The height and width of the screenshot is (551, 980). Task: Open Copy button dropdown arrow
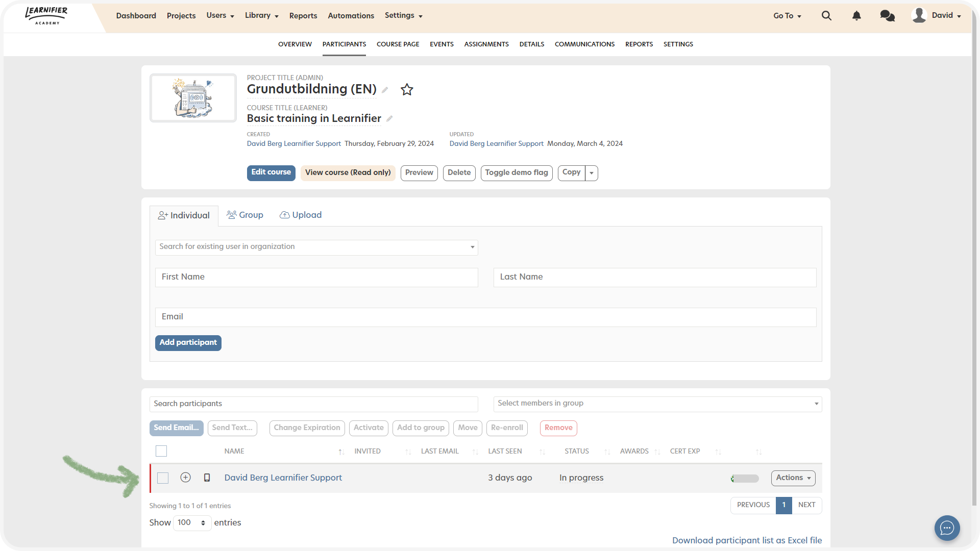click(x=592, y=173)
